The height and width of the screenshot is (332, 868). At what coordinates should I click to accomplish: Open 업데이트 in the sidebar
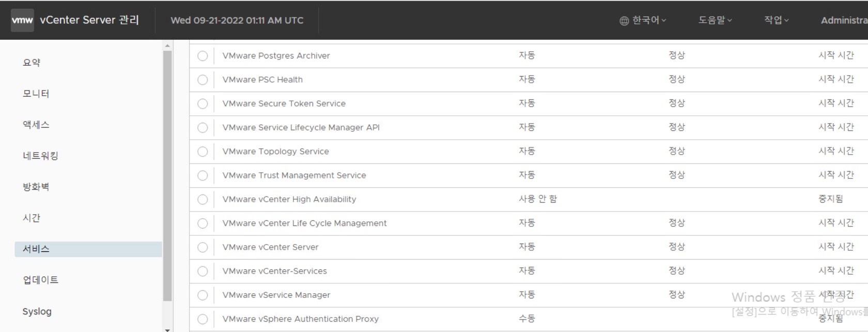tap(40, 280)
